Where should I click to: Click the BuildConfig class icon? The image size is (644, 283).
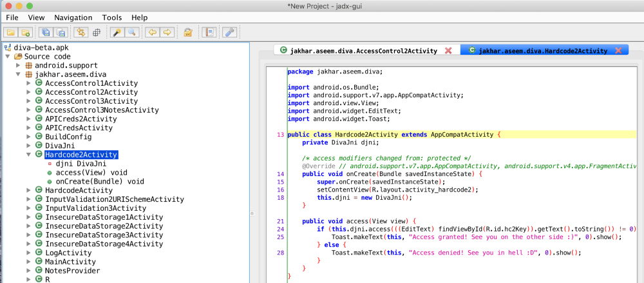[39, 137]
